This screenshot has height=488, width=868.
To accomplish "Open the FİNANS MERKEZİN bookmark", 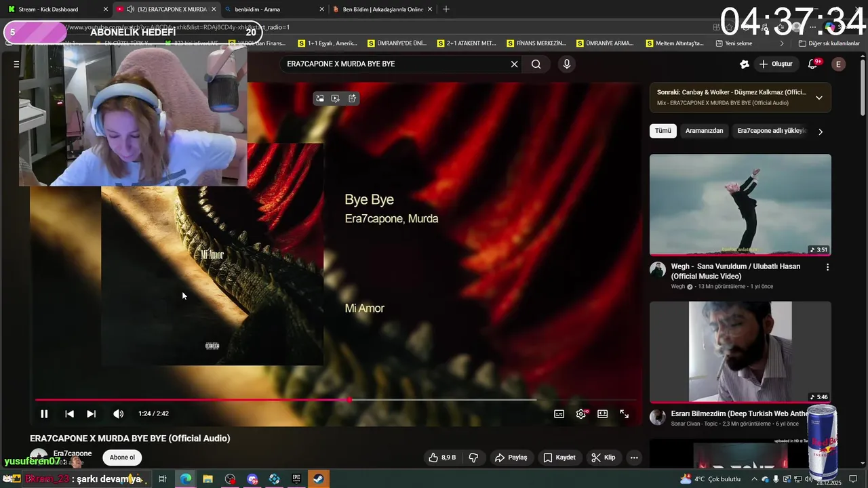I will 536,43.
